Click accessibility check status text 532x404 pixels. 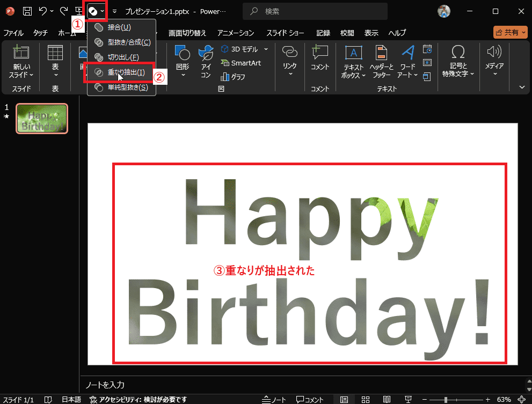[x=138, y=400]
